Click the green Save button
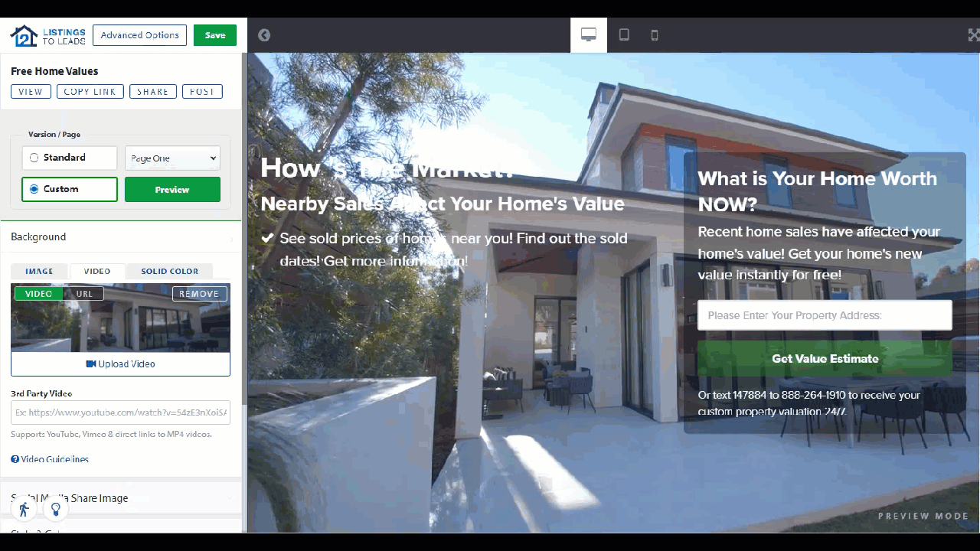 click(x=215, y=35)
